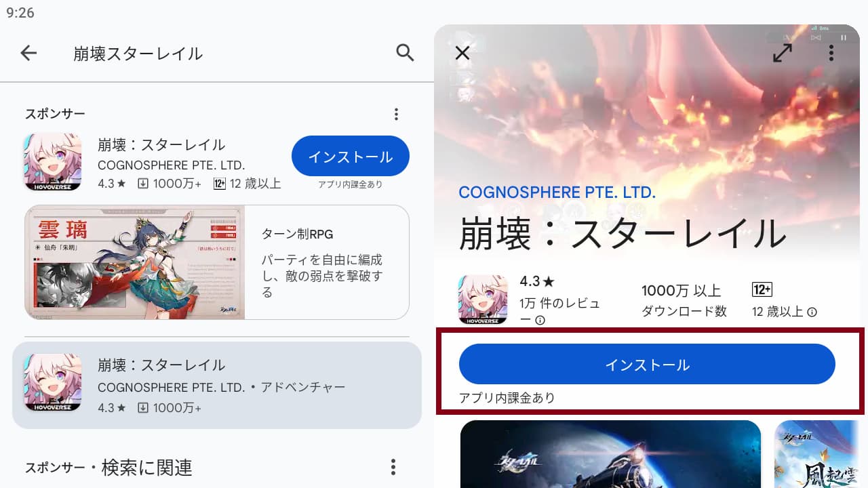Expand the detail panel to full screen
This screenshot has width=868, height=488.
tap(783, 53)
